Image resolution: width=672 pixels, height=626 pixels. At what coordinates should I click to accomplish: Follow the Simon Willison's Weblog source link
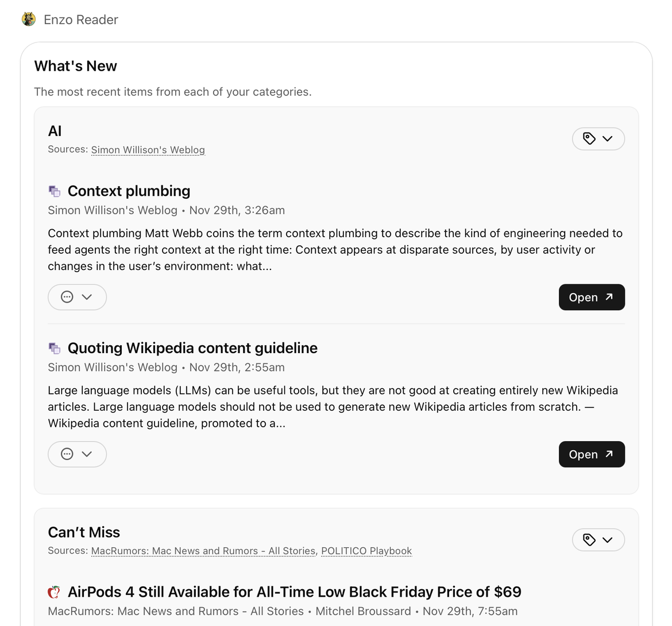coord(148,150)
